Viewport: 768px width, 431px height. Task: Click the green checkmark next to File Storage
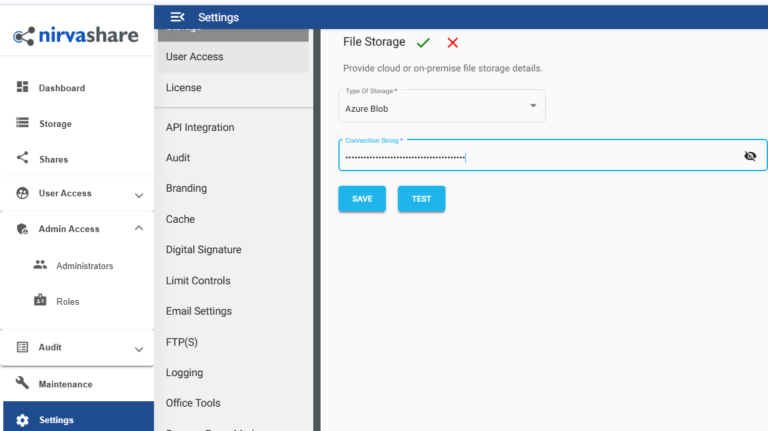click(423, 43)
